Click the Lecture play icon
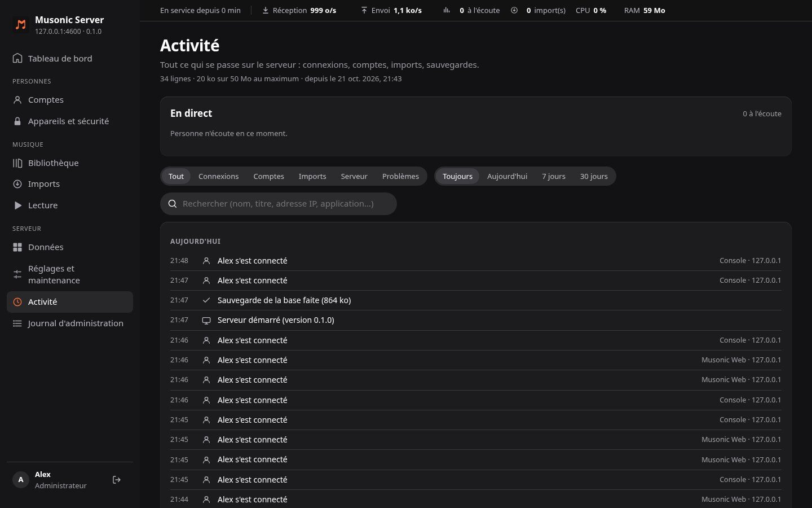 point(17,205)
